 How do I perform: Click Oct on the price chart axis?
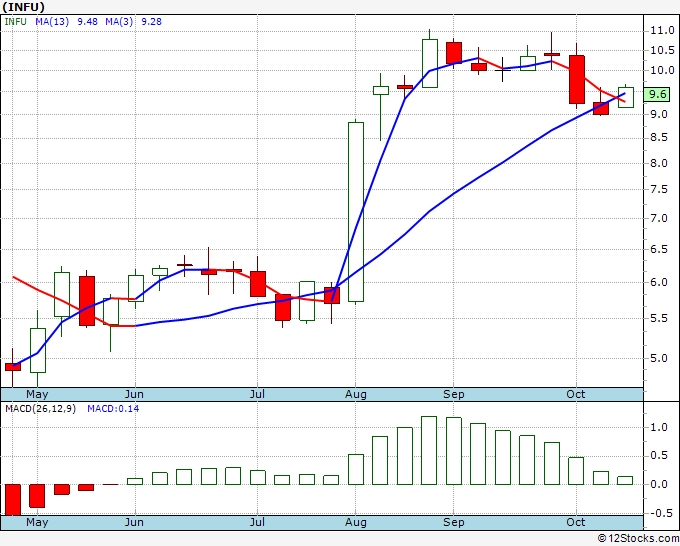tap(575, 394)
